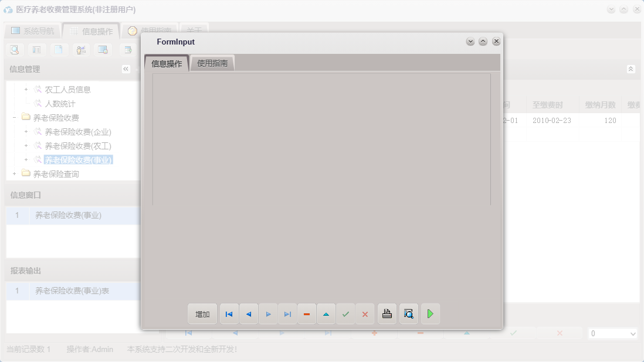Click the monitor with globe icon in main toolbar

(x=103, y=50)
